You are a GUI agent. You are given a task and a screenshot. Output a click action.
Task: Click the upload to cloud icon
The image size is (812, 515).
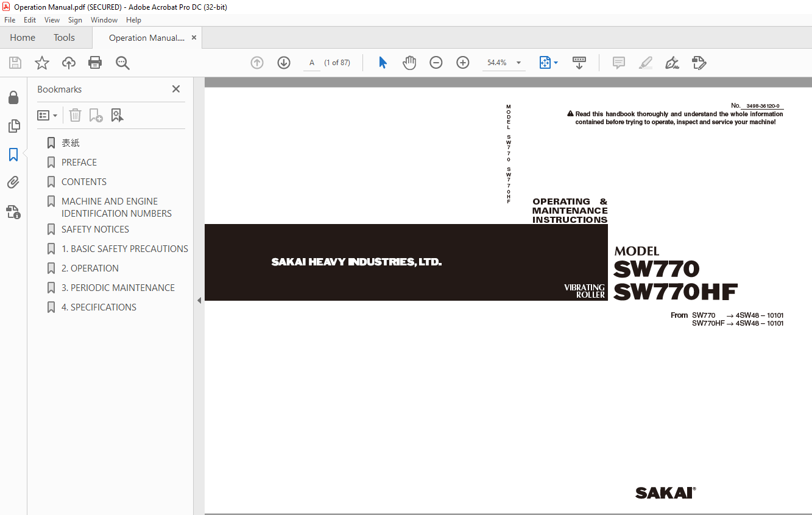tap(69, 63)
